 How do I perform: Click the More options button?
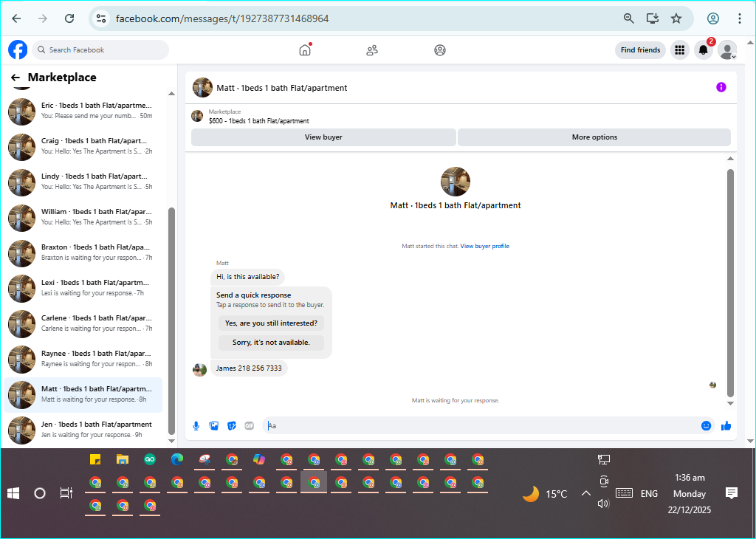pyautogui.click(x=594, y=137)
